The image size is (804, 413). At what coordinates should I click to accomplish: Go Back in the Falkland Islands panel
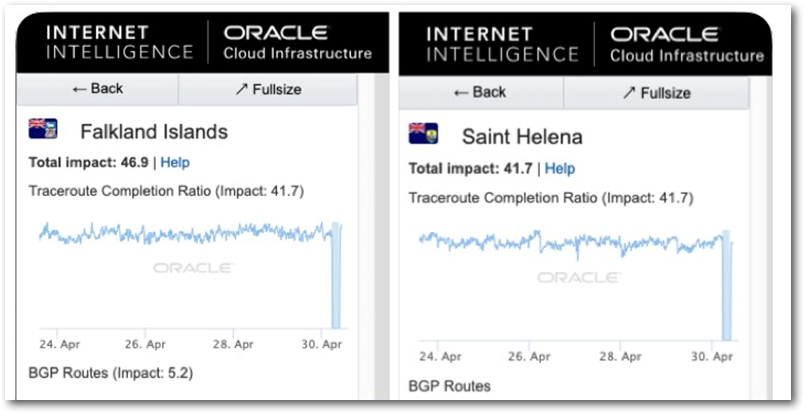point(97,89)
